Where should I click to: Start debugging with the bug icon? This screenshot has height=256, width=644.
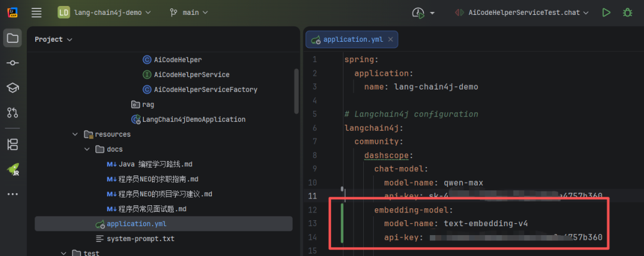627,13
